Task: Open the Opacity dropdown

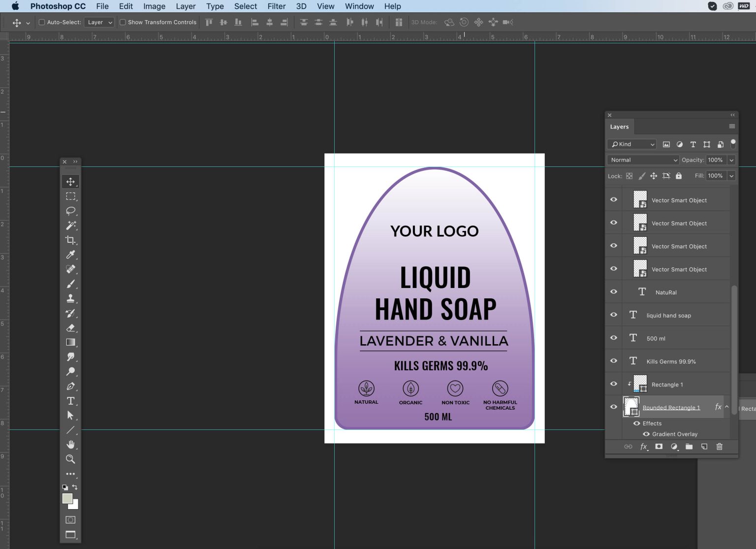Action: [732, 160]
